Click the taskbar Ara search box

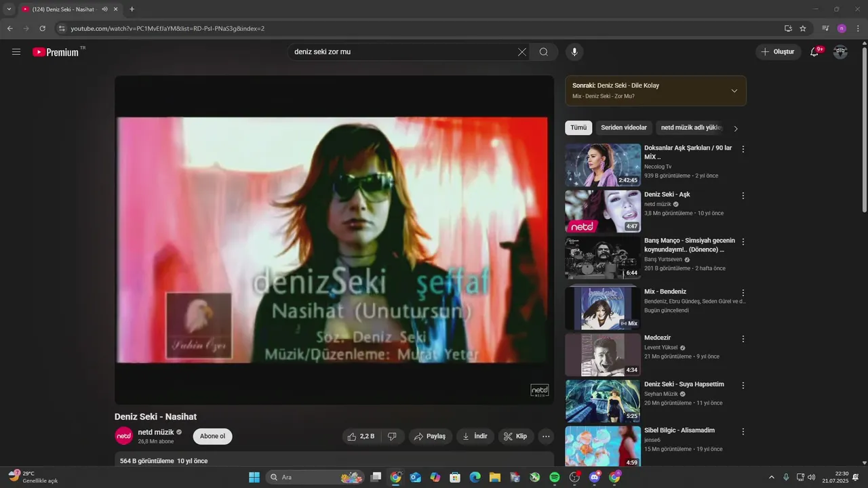[315, 477]
